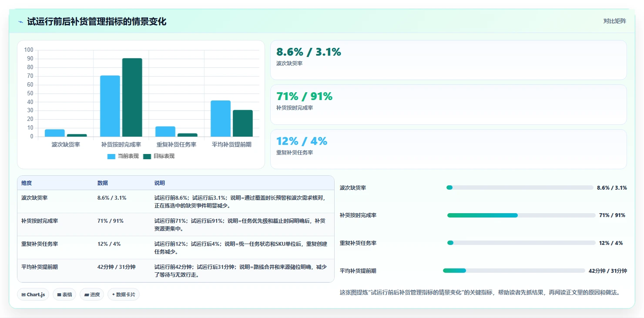Click the 数据卡片 tag chip

[x=124, y=295]
